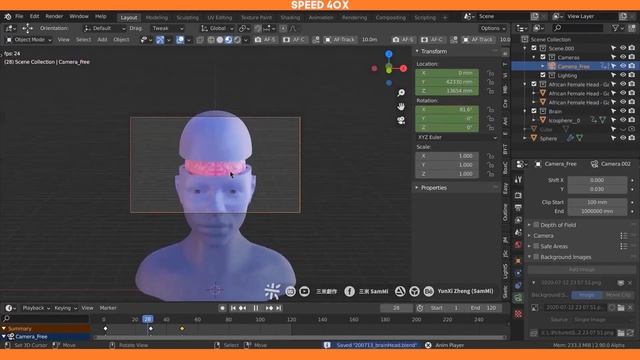Select wireframe viewport shading
Image resolution: width=640 pixels, height=360 pixels.
pos(211,40)
